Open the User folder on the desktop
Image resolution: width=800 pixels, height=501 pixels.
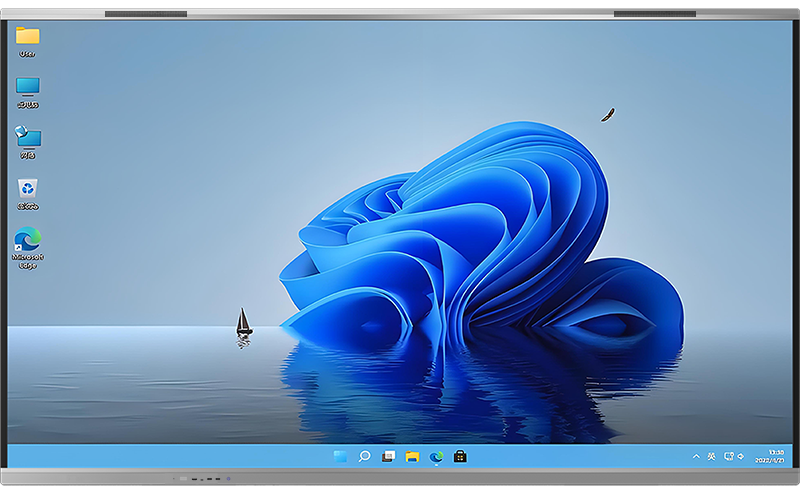pyautogui.click(x=28, y=41)
